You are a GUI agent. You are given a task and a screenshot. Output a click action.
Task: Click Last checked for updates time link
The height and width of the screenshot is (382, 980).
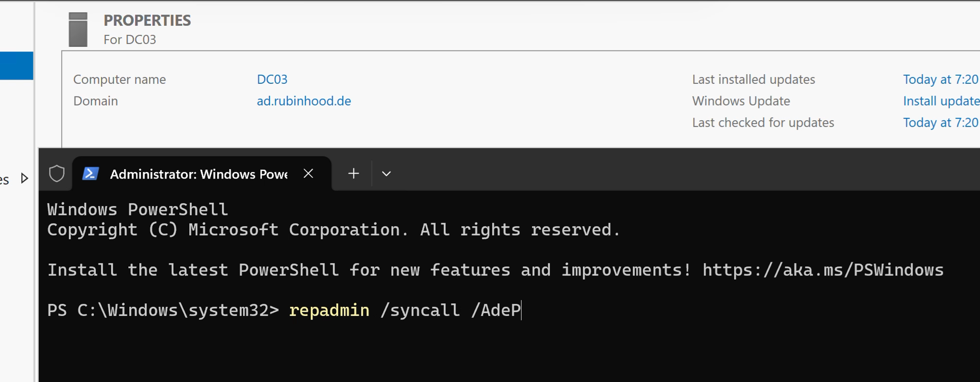click(940, 123)
